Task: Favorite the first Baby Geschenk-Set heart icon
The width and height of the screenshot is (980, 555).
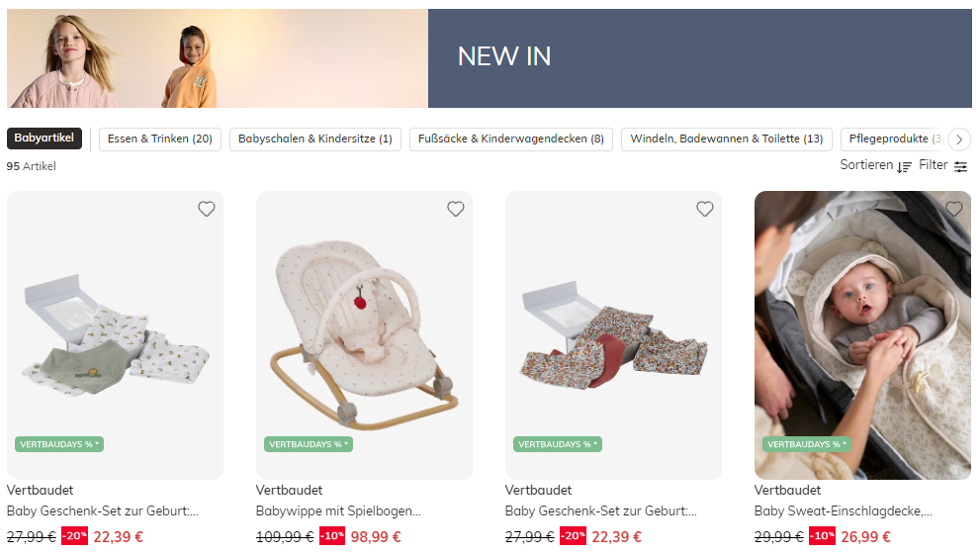Action: click(207, 209)
